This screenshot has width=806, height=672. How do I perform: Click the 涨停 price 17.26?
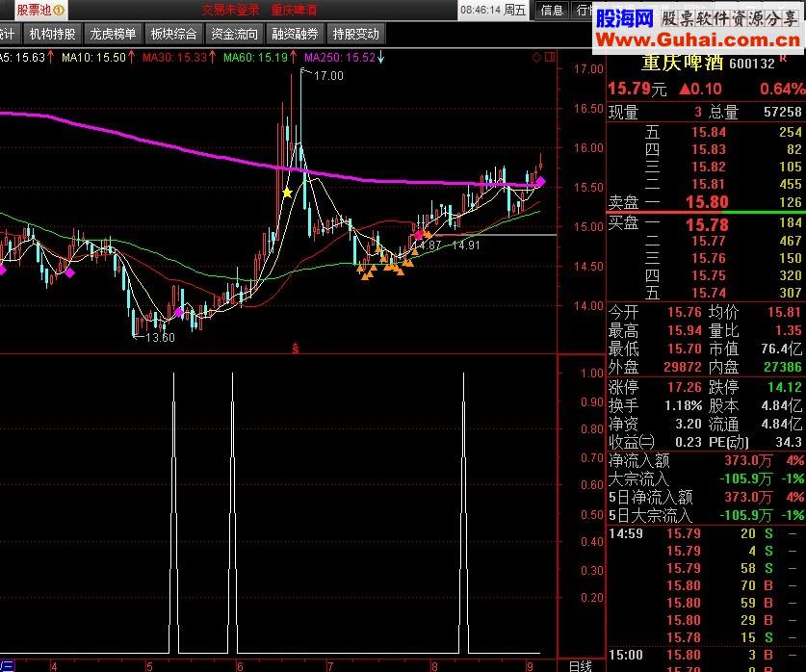point(684,387)
